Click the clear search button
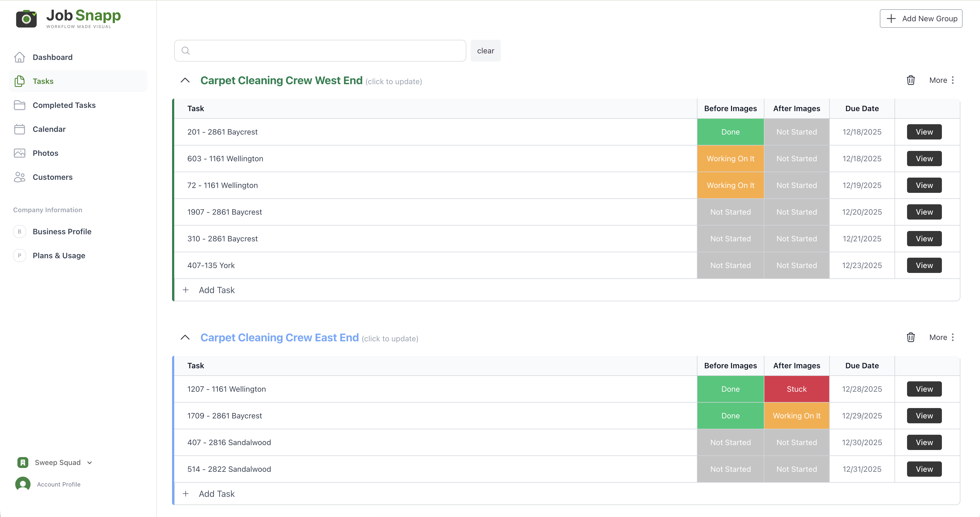This screenshot has height=517, width=980. tap(485, 51)
